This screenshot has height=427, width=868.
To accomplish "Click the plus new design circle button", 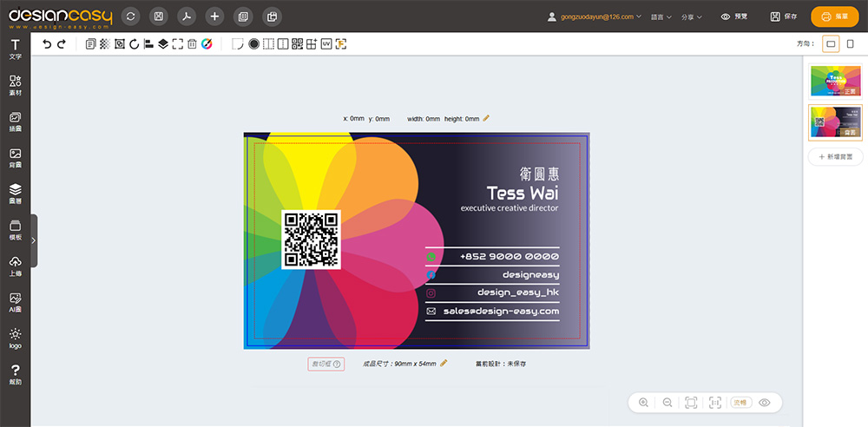I will [x=214, y=16].
